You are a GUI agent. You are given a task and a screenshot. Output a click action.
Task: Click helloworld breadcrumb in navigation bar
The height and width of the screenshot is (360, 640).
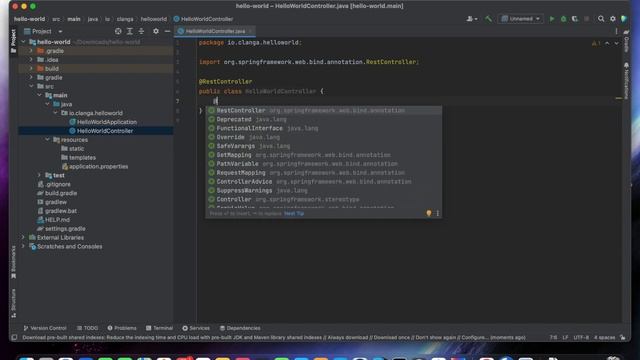coord(153,19)
